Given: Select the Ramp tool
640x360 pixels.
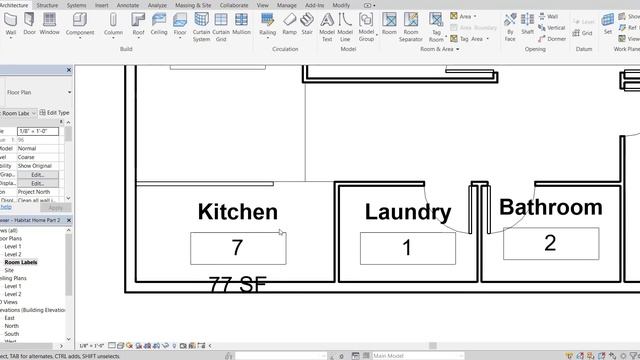Looking at the screenshot, I should click(x=289, y=24).
